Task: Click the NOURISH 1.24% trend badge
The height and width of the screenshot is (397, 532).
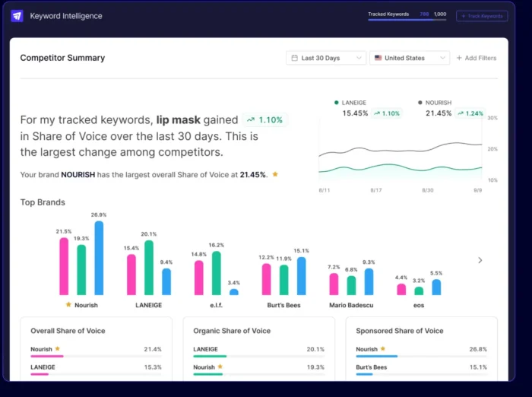Action: 470,113
